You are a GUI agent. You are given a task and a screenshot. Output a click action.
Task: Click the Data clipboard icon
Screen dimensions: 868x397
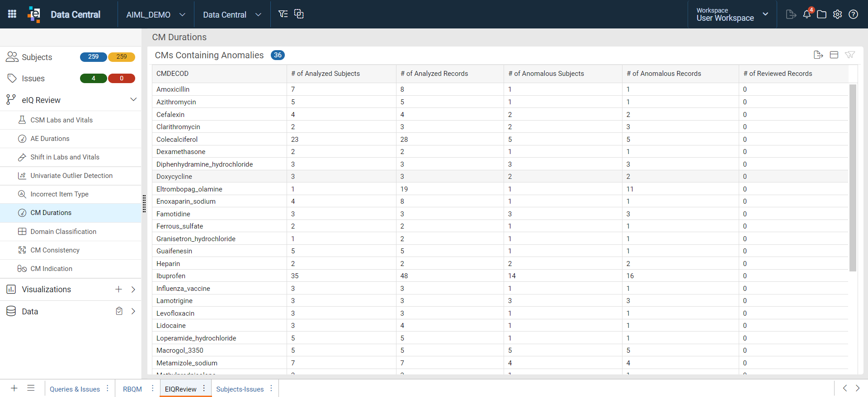coord(119,311)
